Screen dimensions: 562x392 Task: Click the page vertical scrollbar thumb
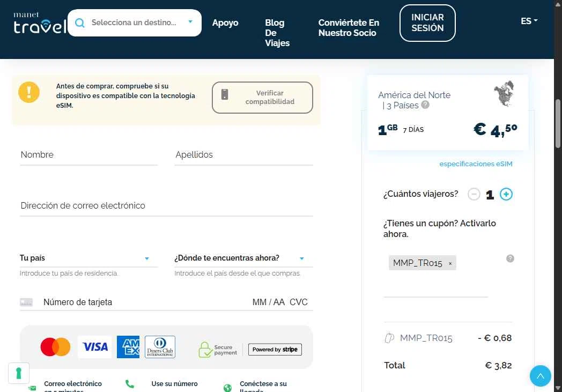point(558,124)
